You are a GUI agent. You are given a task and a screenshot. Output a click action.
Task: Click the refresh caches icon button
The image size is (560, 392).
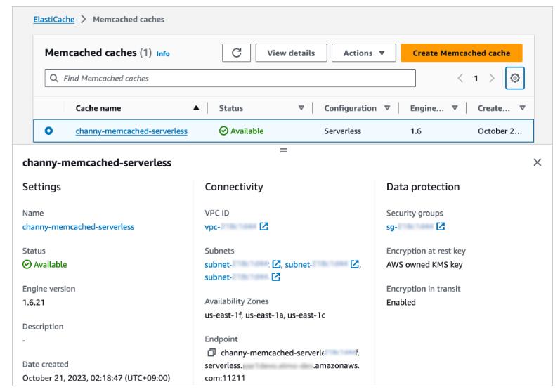(x=235, y=53)
